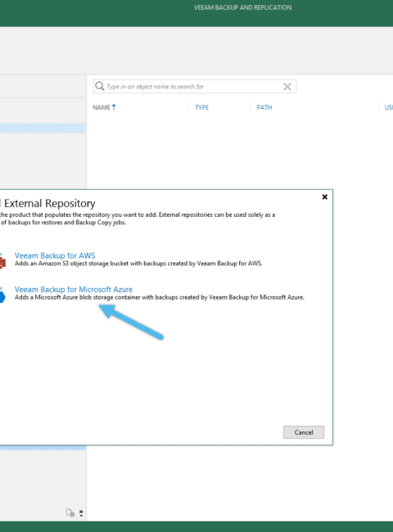Screen dimensions: 393x532
Task: Sort by TYPE column header
Action: tap(202, 107)
